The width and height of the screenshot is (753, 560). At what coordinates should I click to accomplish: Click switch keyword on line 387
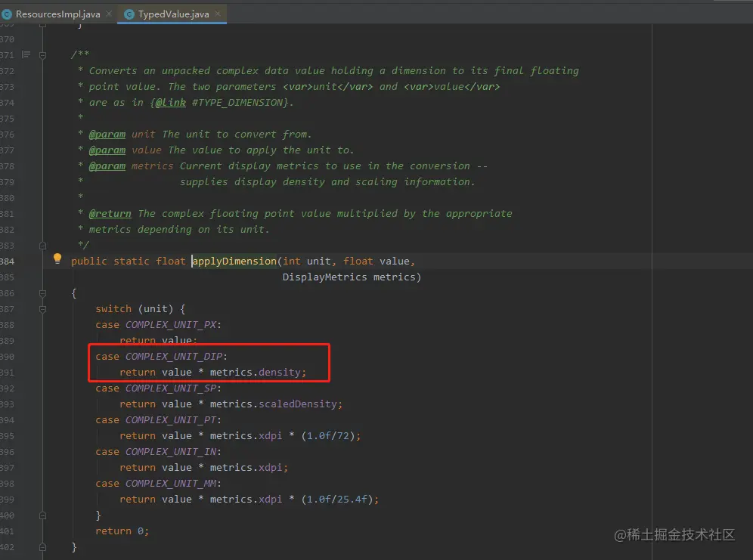click(113, 309)
